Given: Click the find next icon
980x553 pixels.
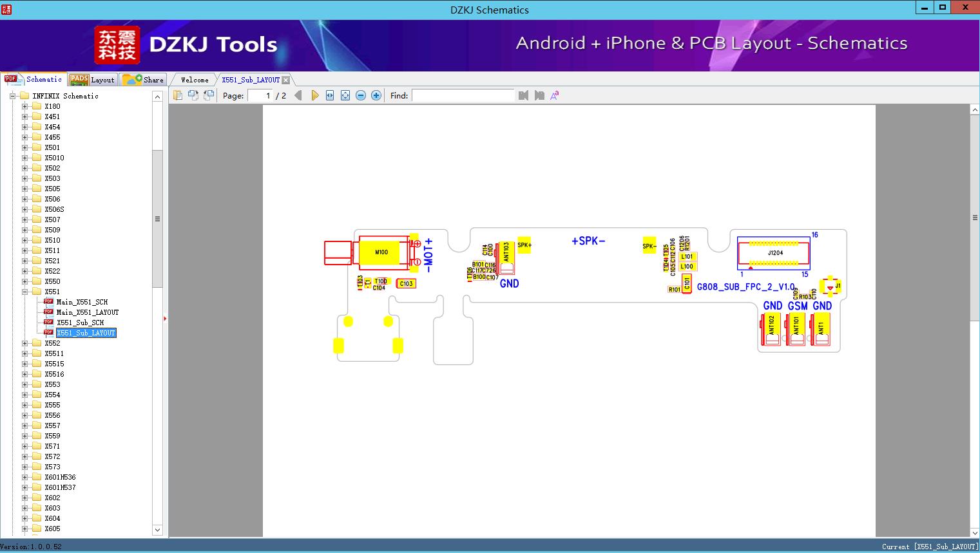Looking at the screenshot, I should coord(539,95).
